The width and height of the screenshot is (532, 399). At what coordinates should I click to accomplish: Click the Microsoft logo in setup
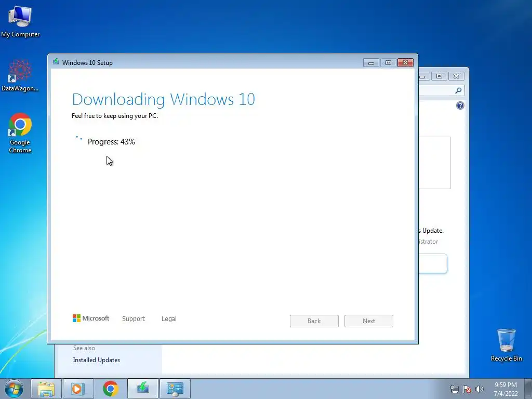(x=91, y=318)
